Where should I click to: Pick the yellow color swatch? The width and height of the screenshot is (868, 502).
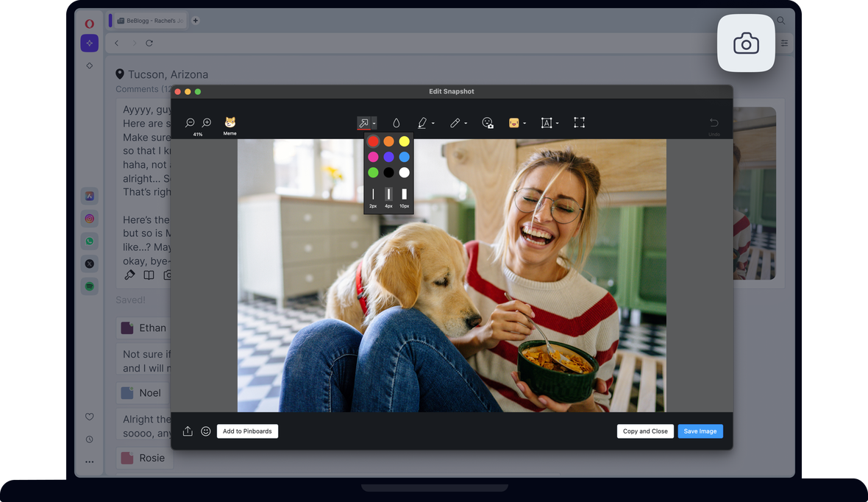404,141
